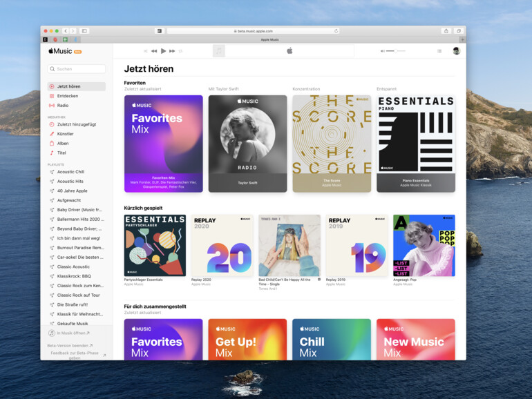The width and height of the screenshot is (532, 399).
Task: Open the Get Up! Mix card
Action: [247, 340]
